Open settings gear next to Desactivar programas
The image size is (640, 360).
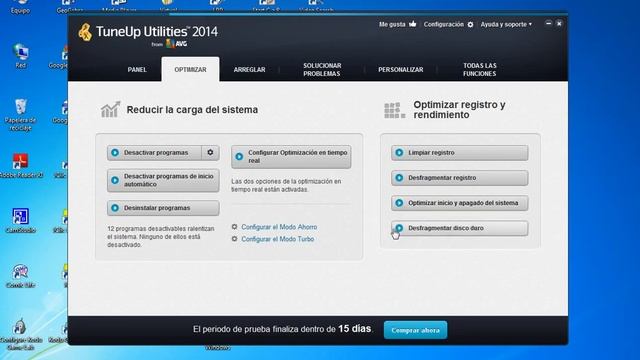[x=210, y=152]
